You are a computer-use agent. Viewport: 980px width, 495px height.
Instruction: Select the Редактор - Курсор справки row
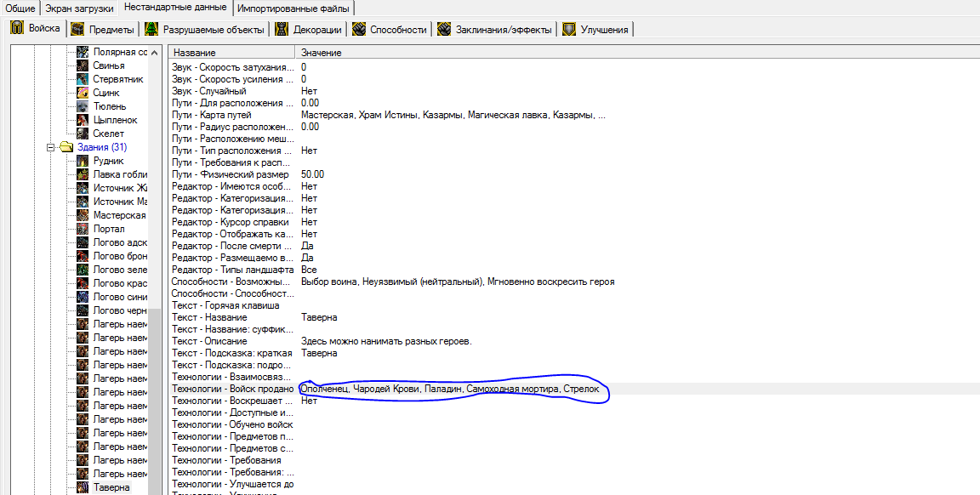coord(574,222)
